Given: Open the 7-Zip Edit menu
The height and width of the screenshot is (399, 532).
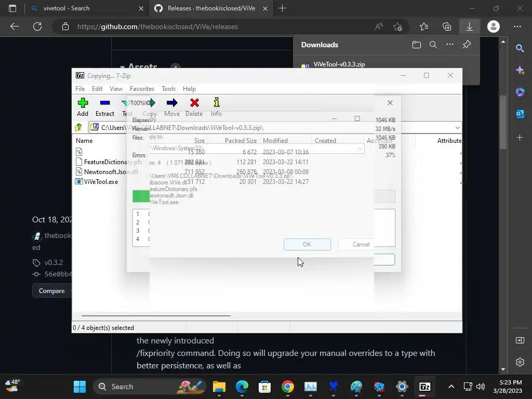Looking at the screenshot, I should pyautogui.click(x=97, y=88).
